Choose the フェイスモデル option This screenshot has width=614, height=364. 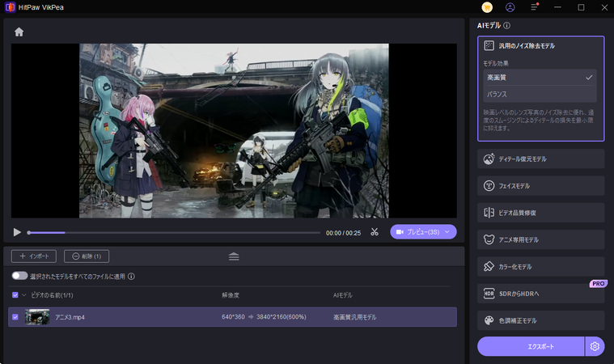coord(540,186)
